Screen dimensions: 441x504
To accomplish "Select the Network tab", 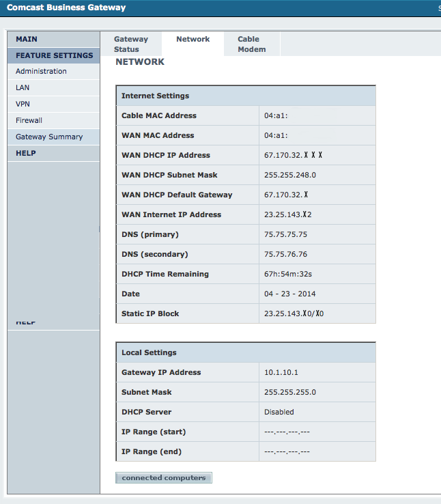I will click(x=193, y=39).
